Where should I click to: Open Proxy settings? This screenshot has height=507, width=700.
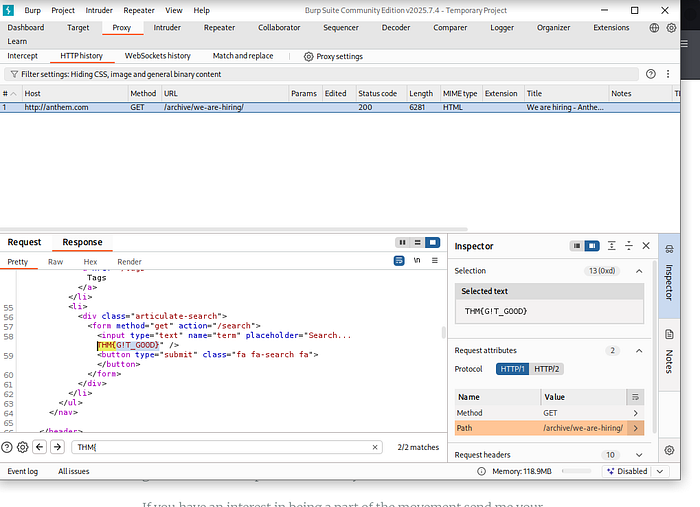[333, 56]
